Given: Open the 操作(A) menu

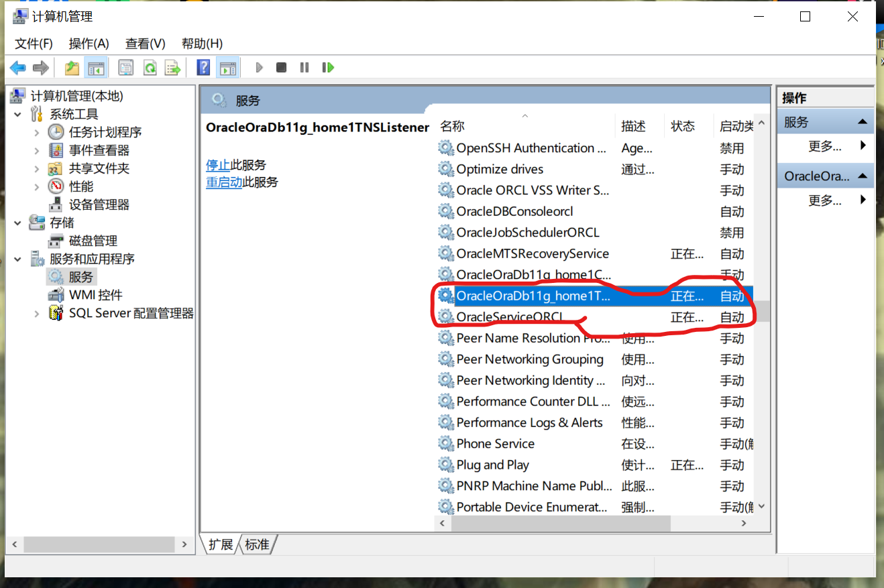Looking at the screenshot, I should point(89,44).
